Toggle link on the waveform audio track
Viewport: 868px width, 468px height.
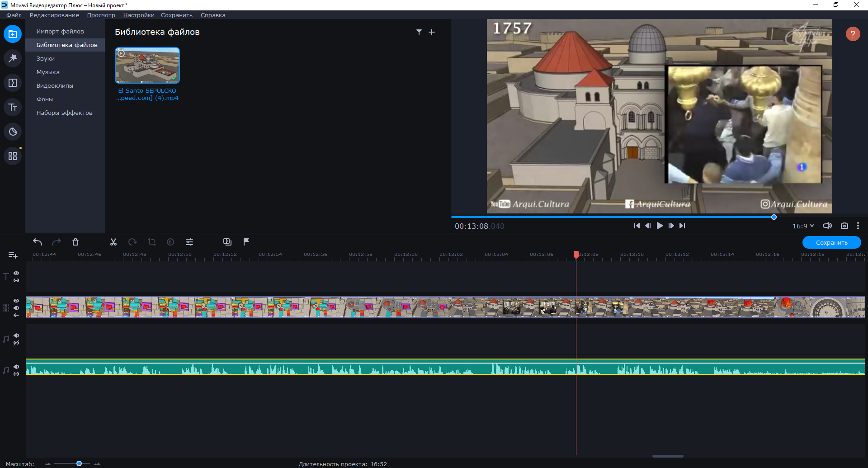tap(16, 374)
